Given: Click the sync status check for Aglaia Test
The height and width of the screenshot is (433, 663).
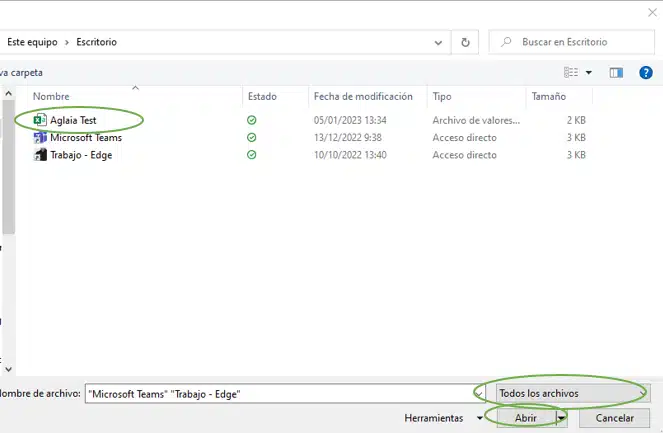Looking at the screenshot, I should [x=252, y=120].
